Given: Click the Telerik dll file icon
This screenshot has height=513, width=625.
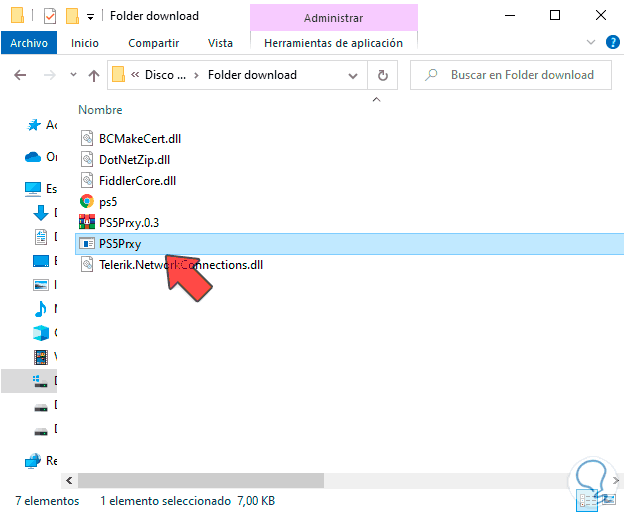Looking at the screenshot, I should tap(87, 264).
